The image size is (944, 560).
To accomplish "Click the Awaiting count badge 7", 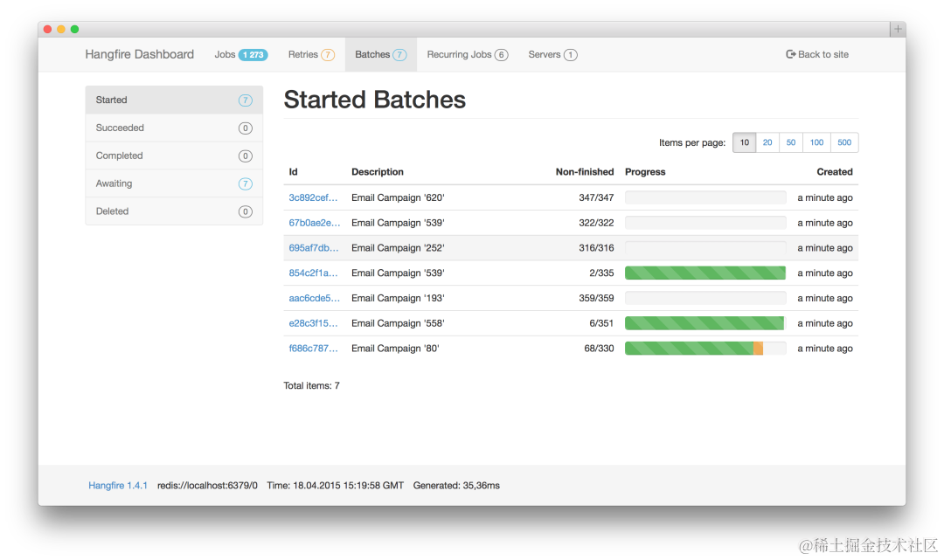I will point(245,184).
